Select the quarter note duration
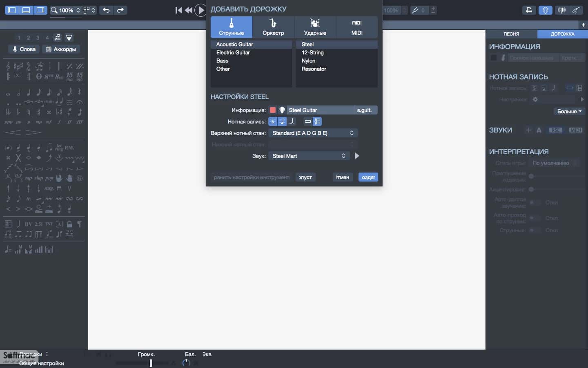Image resolution: width=588 pixels, height=368 pixels. 29,92
